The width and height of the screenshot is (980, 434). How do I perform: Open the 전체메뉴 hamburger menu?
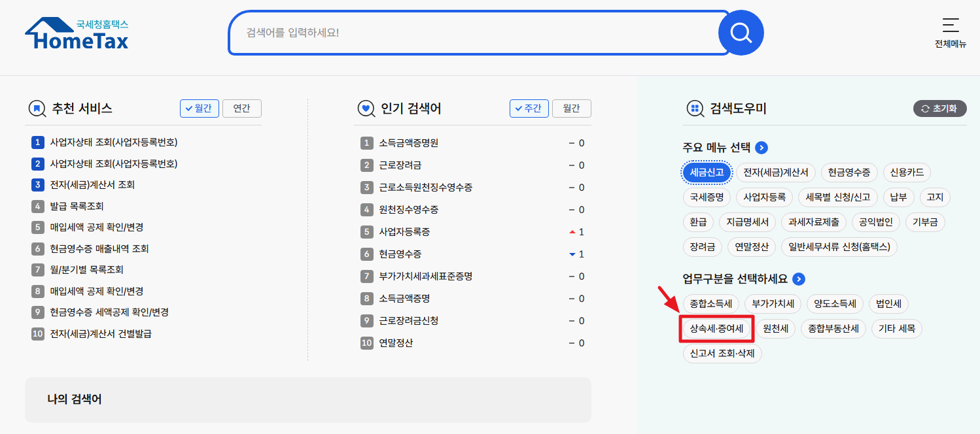coord(950,26)
